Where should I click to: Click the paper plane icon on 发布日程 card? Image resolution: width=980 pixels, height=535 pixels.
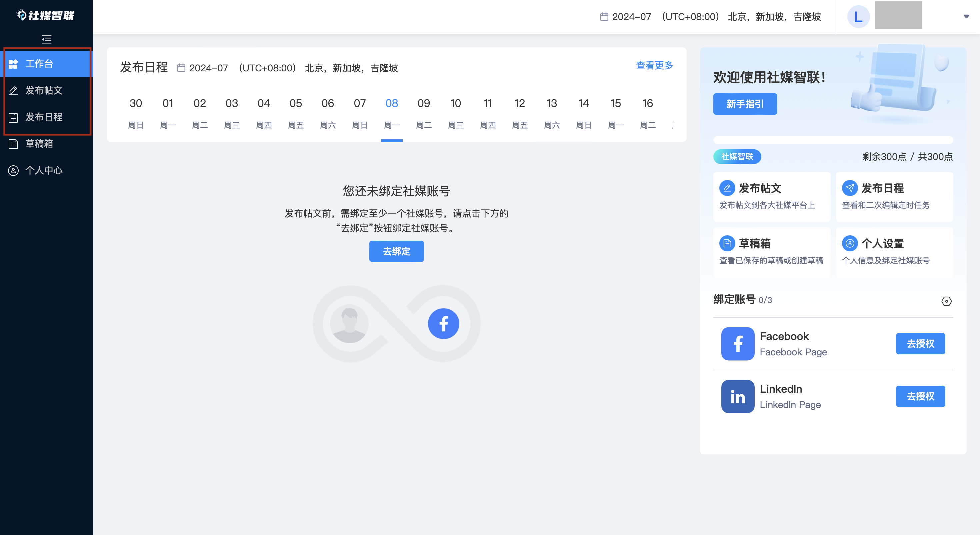point(850,188)
